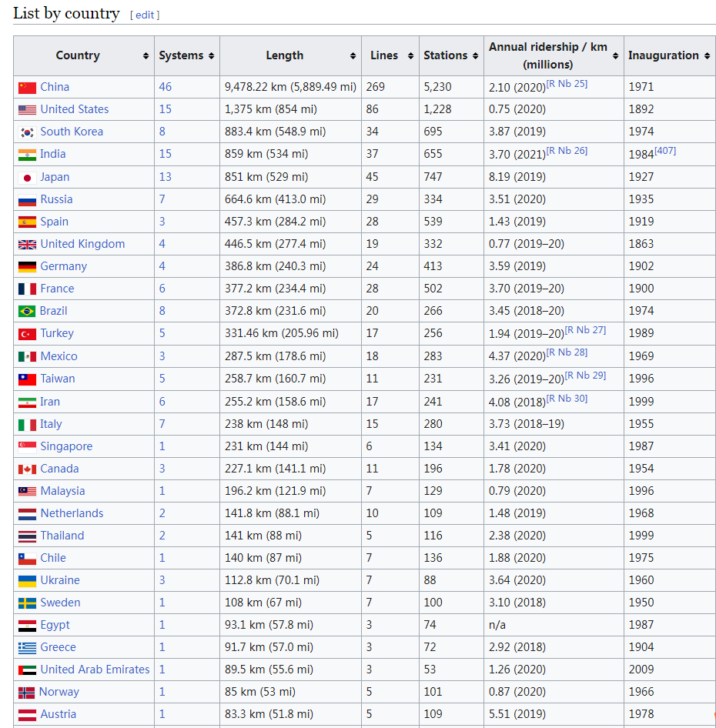716x728 pixels.
Task: Select Egypt's ridership cell 'n/a'
Action: pos(497,625)
